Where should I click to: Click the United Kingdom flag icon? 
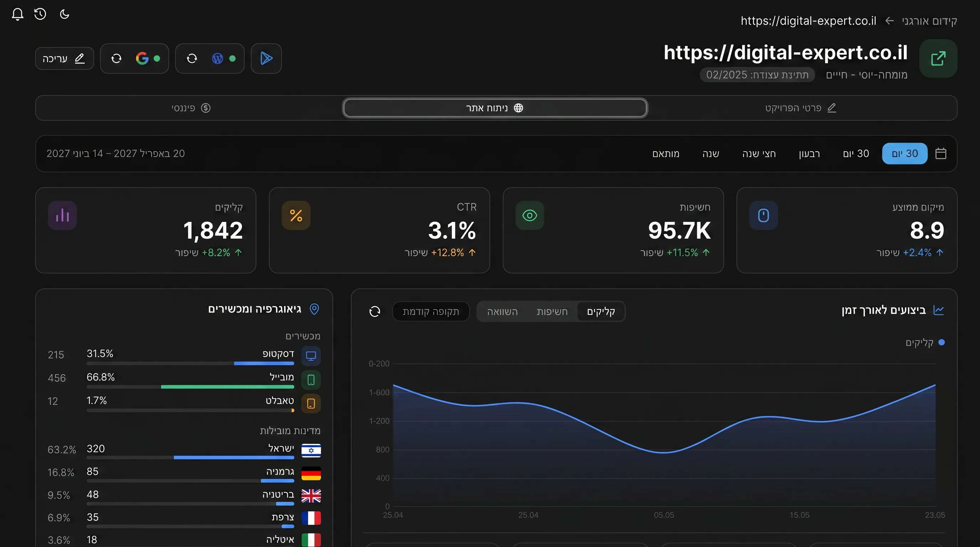[311, 496]
